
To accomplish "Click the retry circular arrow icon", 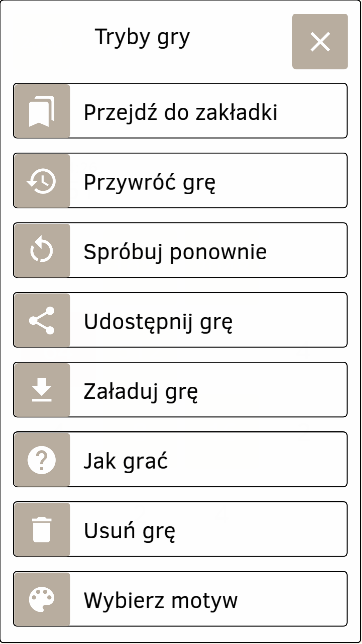I will 42,250.
